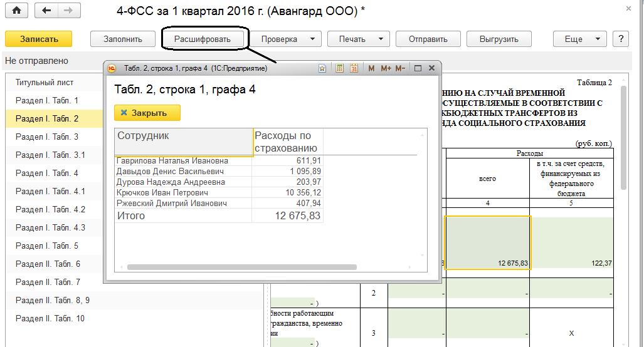Select the Крючков Иван Петрович row
Viewport: 644px width, 347px height.
(163, 193)
